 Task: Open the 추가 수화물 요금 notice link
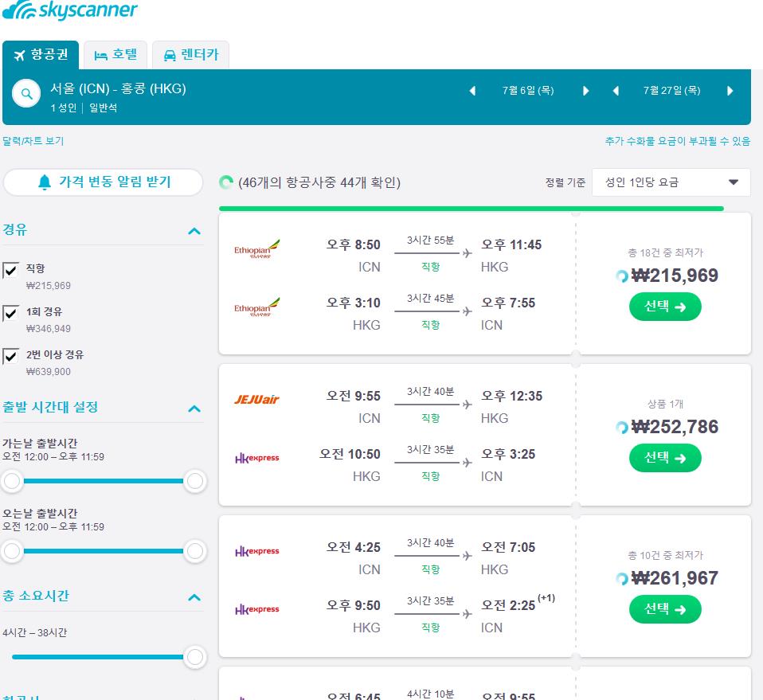[x=677, y=141]
